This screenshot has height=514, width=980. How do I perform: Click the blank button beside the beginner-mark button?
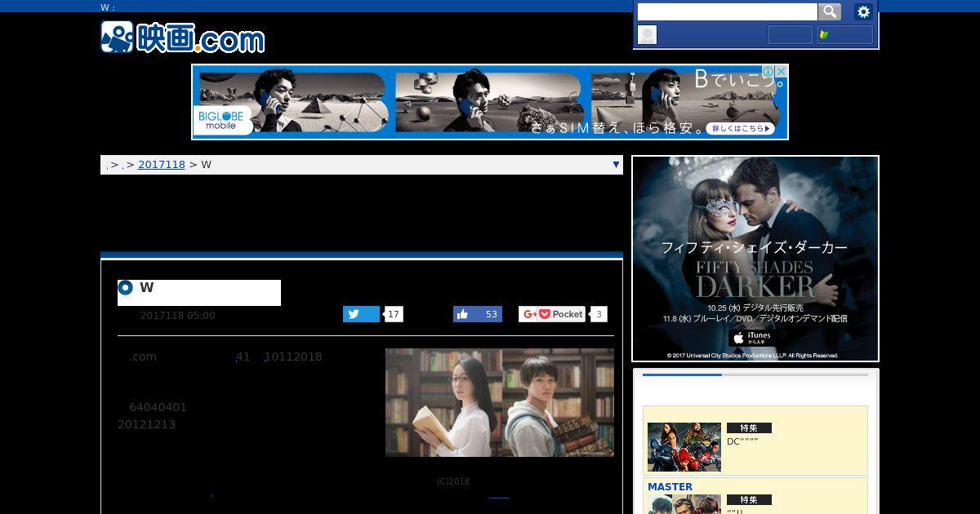790,34
